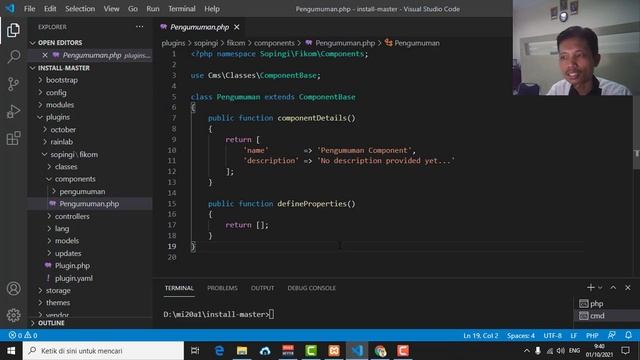
Task: Click Ln 19, Col 2 in status bar
Action: tap(480, 336)
